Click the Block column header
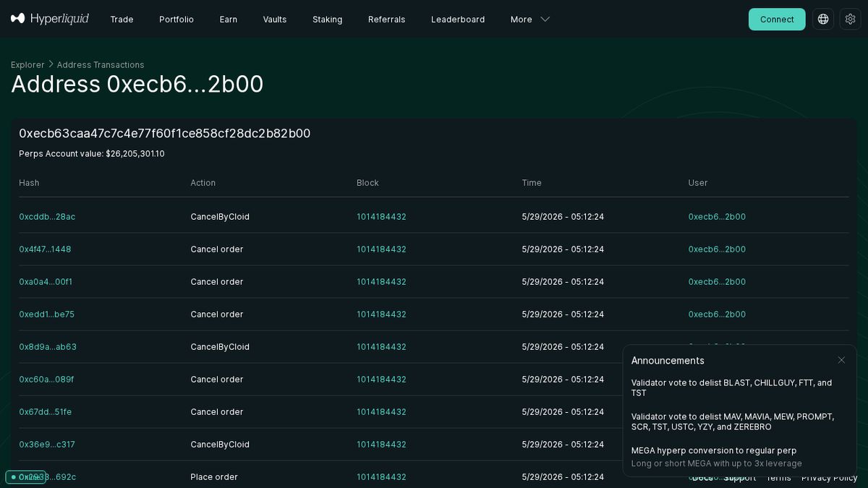 (x=367, y=183)
